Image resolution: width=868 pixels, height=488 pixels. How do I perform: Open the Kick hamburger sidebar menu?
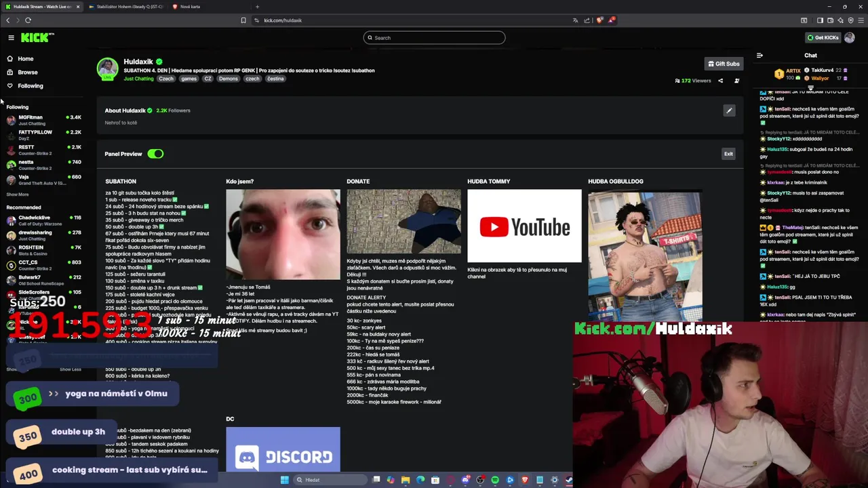pos(11,38)
